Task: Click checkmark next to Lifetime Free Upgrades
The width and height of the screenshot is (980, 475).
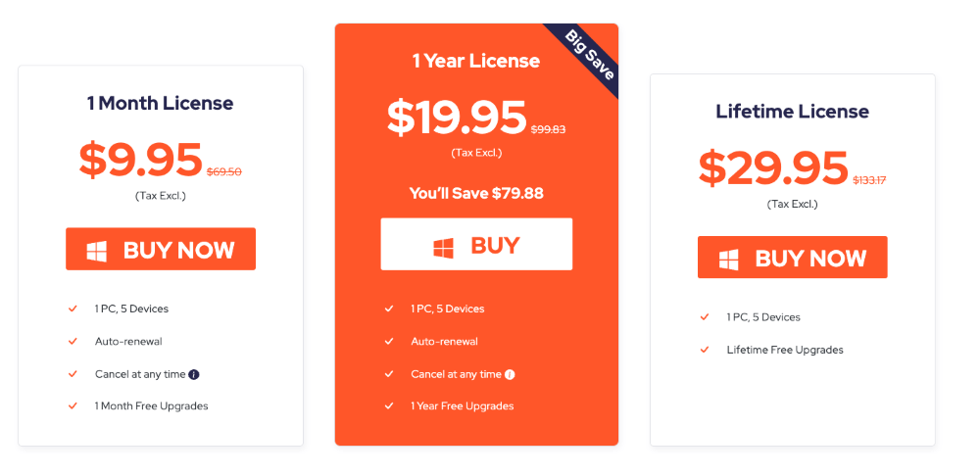Action: point(705,350)
